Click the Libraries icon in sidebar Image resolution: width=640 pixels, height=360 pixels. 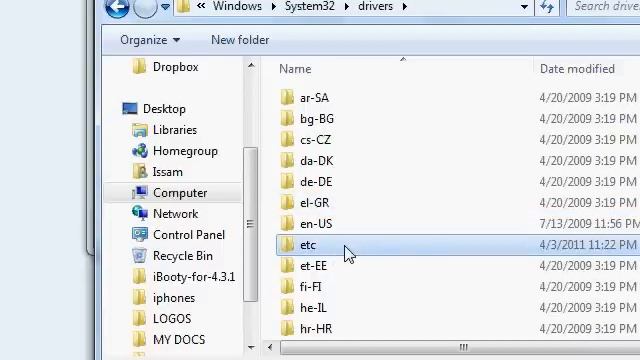[140, 130]
